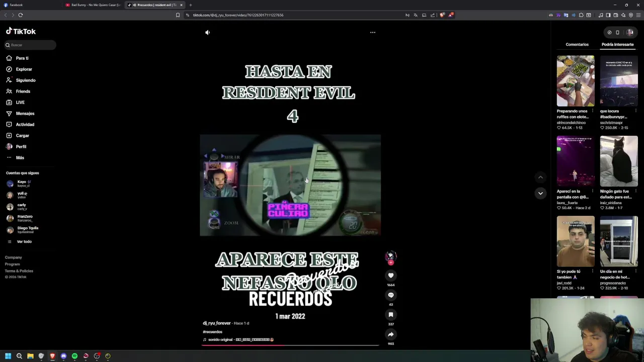Open the browser hamburger menu

(638, 15)
